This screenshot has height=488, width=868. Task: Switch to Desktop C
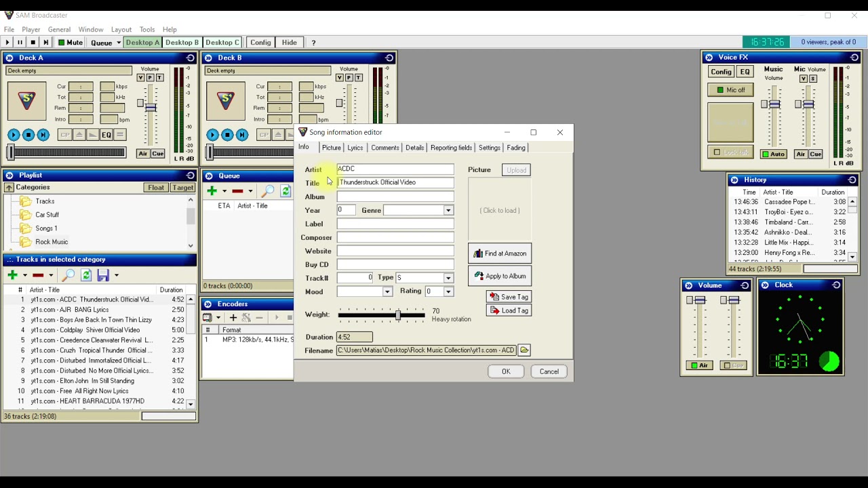[x=222, y=43]
